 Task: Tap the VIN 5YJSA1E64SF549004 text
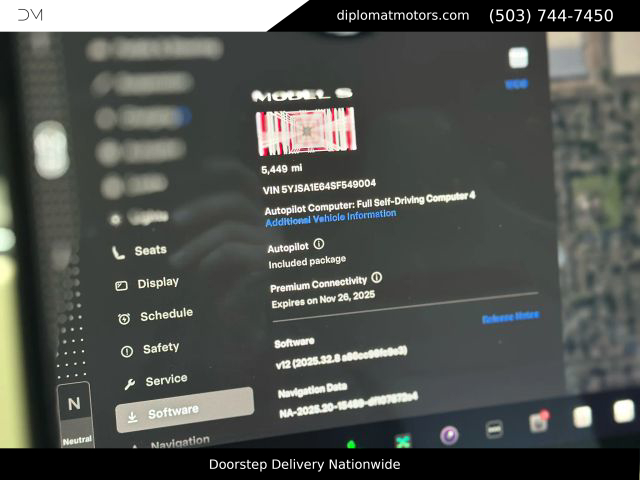point(319,187)
